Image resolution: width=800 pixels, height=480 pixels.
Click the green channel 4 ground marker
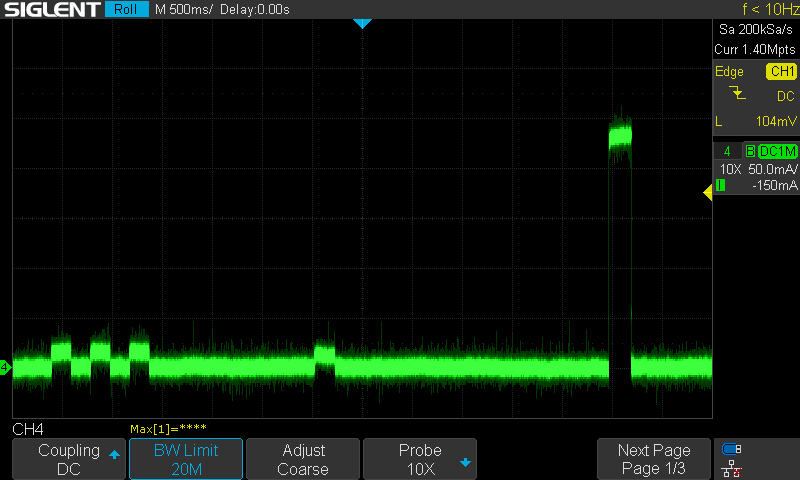[5, 368]
